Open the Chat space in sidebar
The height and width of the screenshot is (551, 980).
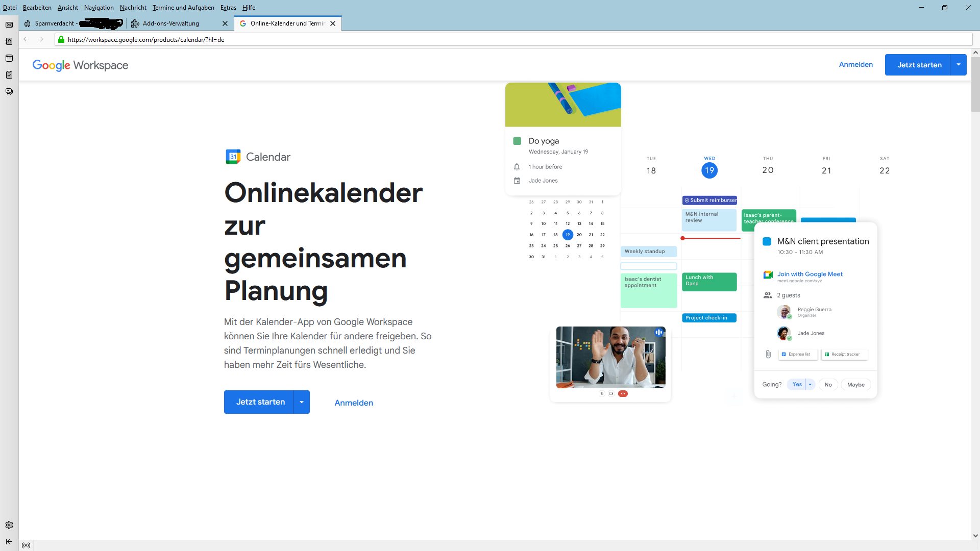[x=9, y=92]
